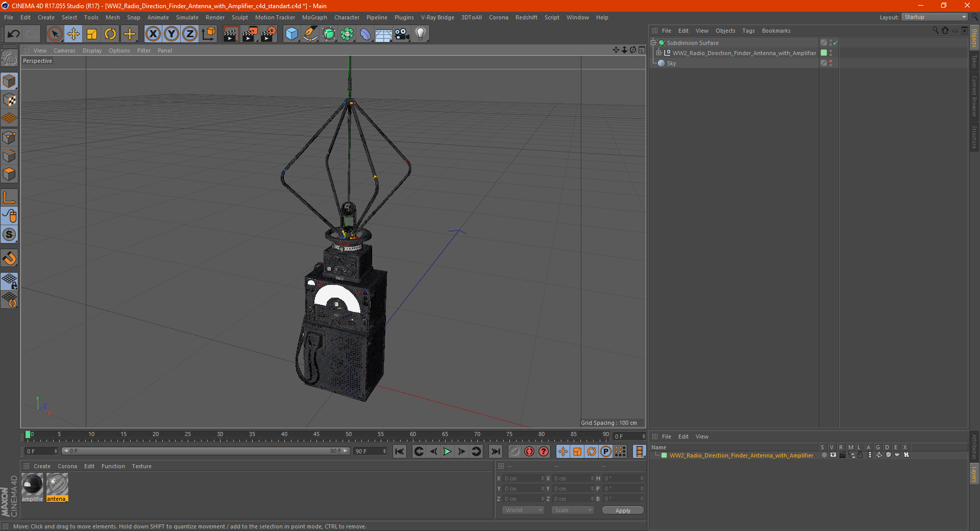Add a Floor environment object
The width and height of the screenshot is (980, 531).
pyautogui.click(x=383, y=34)
